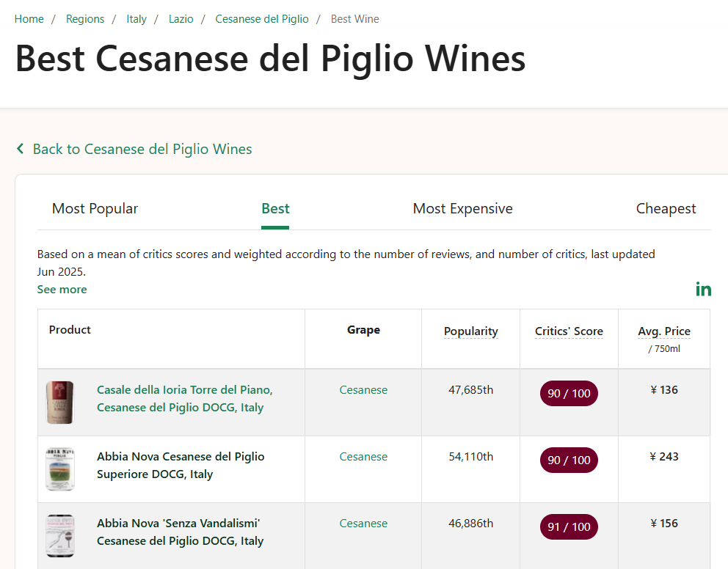The width and height of the screenshot is (728, 569).
Task: Share page via LinkedIn icon
Action: [x=703, y=289]
